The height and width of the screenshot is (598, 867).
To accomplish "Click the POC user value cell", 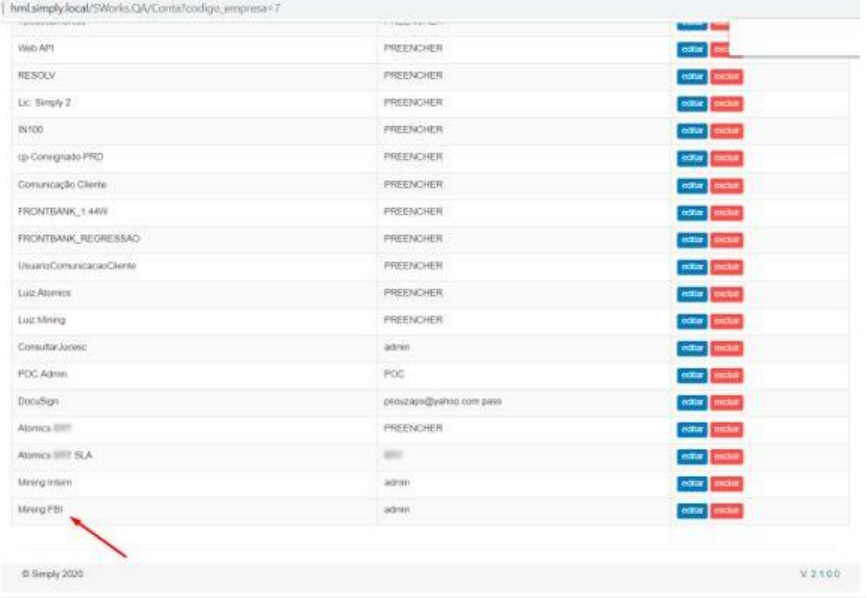I will pos(394,374).
